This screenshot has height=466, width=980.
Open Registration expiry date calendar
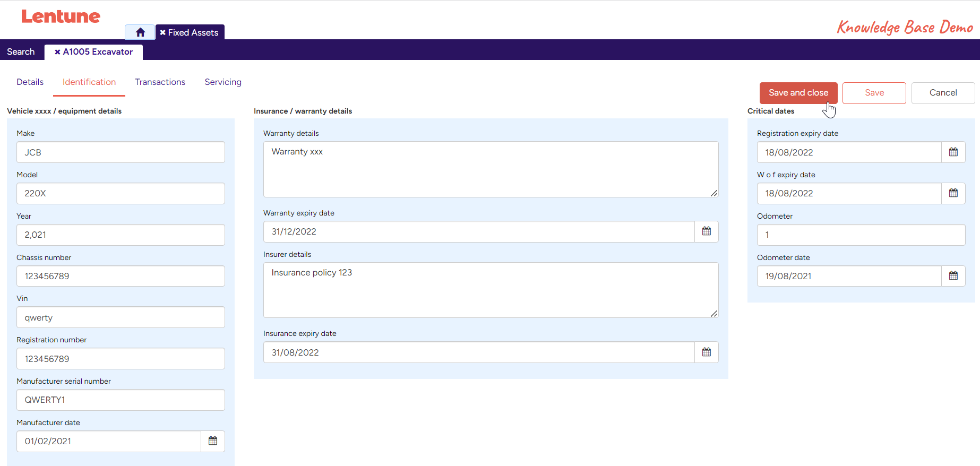pyautogui.click(x=953, y=152)
